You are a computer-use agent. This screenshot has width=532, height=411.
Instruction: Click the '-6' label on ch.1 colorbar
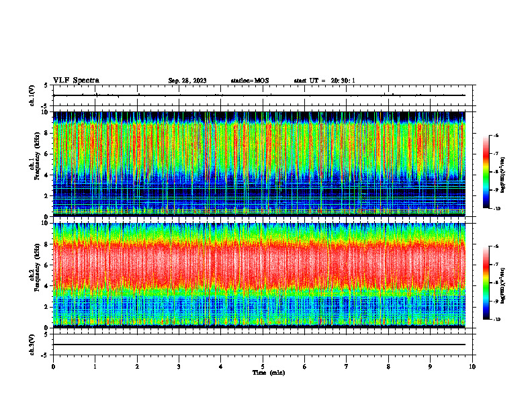tap(496, 135)
